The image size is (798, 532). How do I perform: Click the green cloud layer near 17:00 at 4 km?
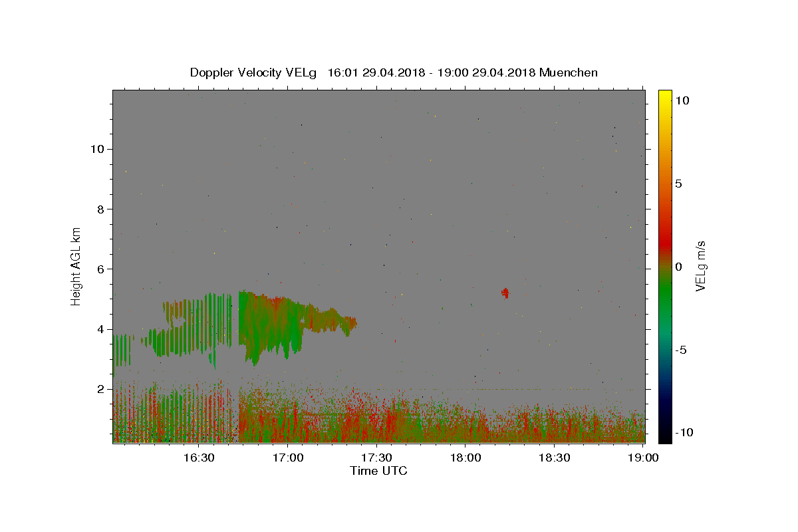[273, 326]
